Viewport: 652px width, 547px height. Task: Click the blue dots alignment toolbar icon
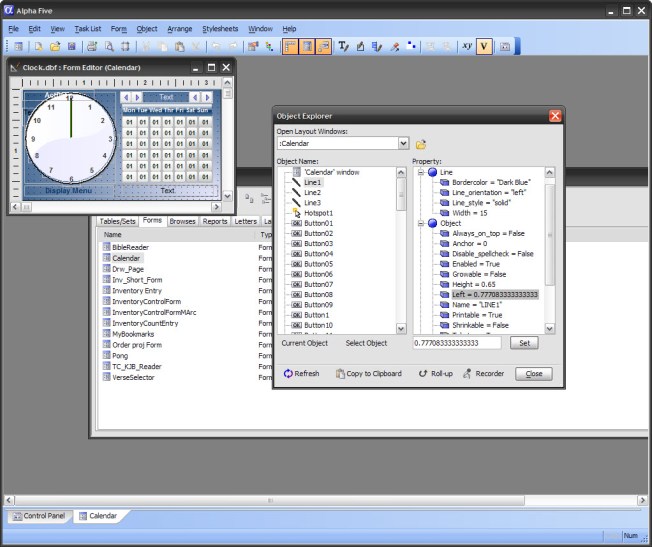pyautogui.click(x=411, y=46)
